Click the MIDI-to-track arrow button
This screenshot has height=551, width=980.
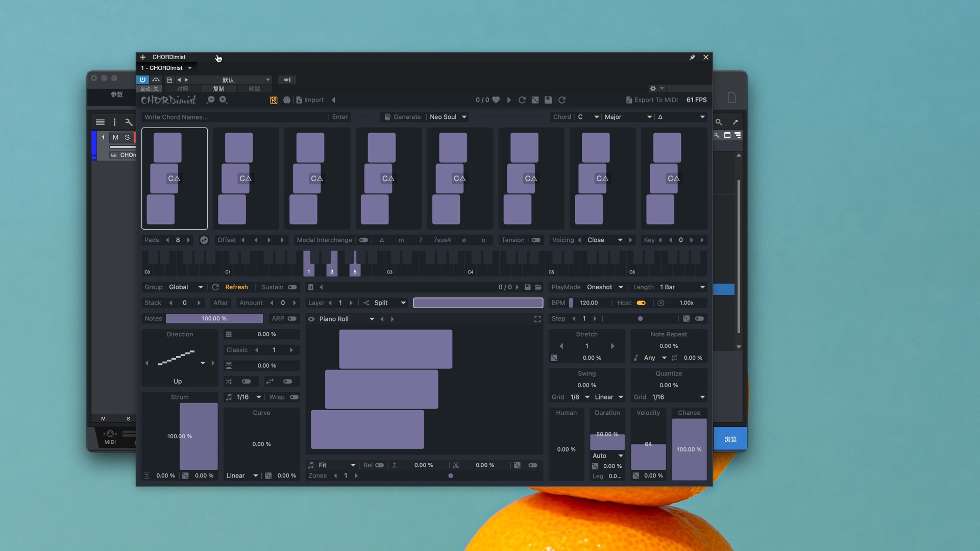tap(287, 80)
